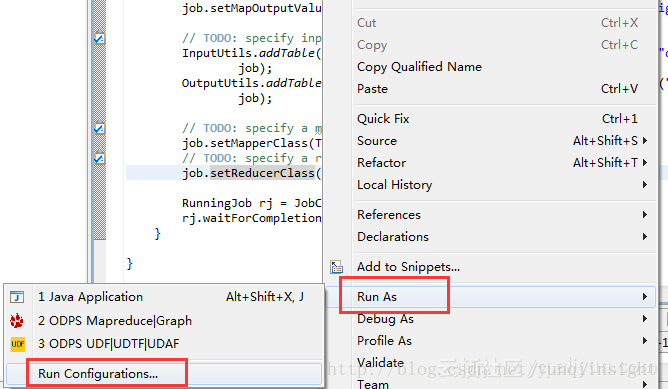Click the 'job.setMapOutputValu' code line

251,9
